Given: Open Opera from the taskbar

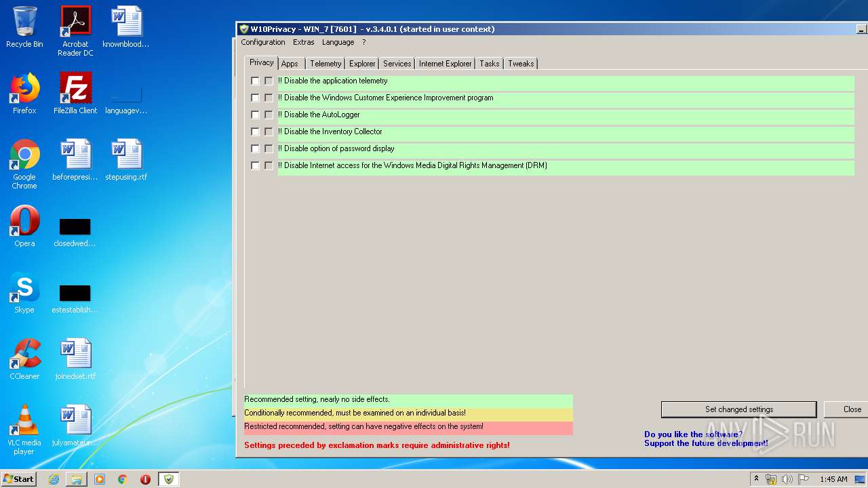Looking at the screenshot, I should (145, 479).
